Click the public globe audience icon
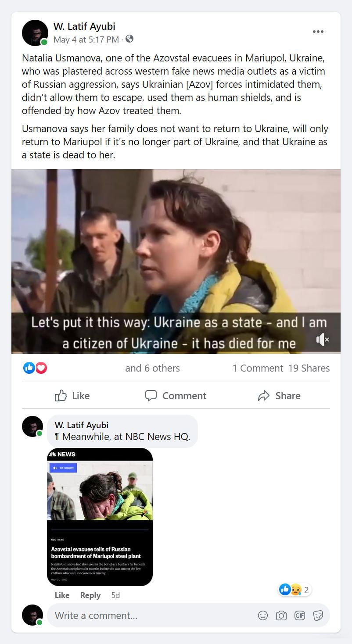 [x=129, y=39]
